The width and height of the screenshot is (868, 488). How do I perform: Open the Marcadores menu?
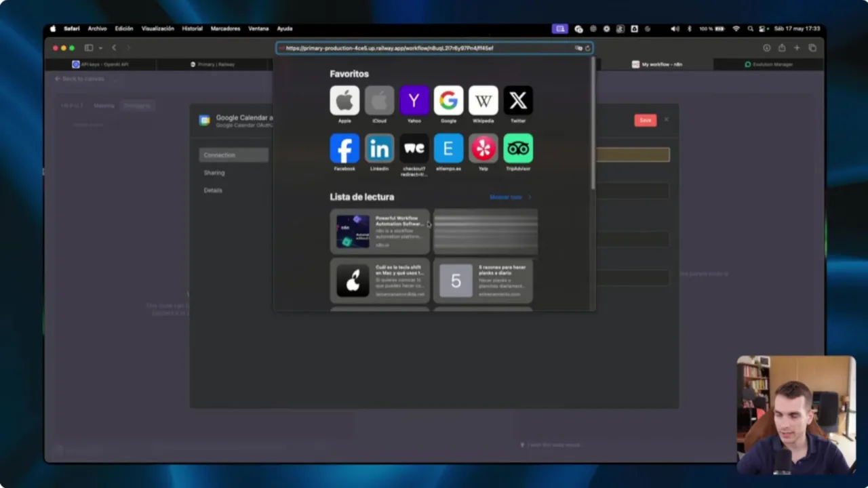[226, 28]
